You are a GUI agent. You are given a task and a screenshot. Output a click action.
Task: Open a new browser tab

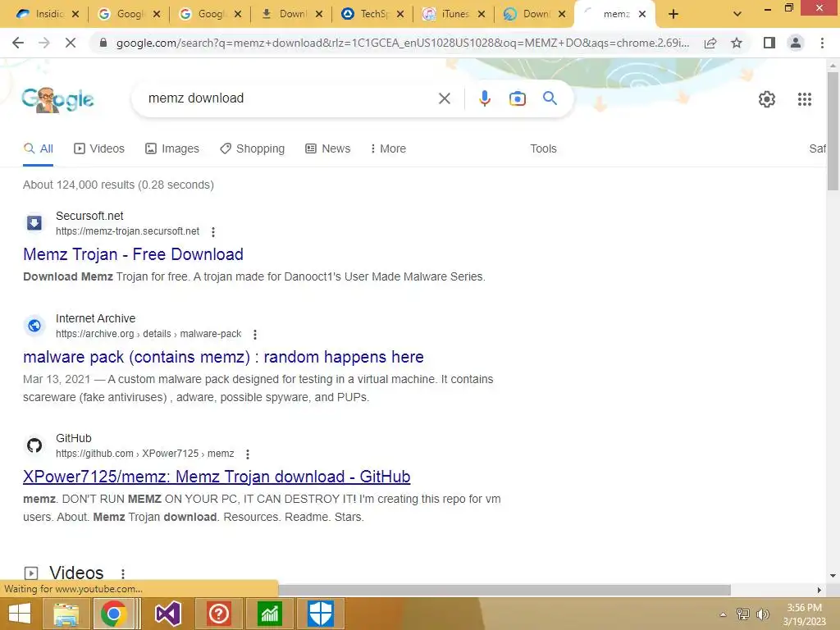[x=673, y=15]
